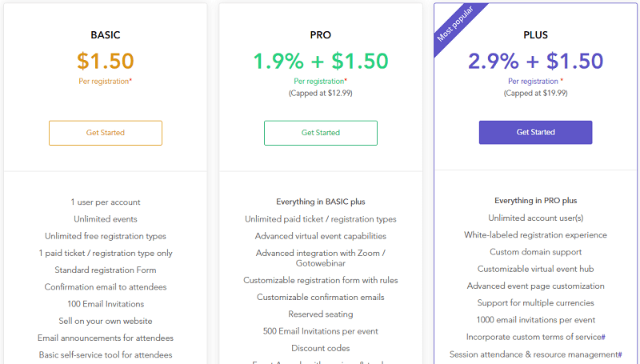Click the Most popular ribbon badge
The height and width of the screenshot is (364, 640).
pos(455,24)
